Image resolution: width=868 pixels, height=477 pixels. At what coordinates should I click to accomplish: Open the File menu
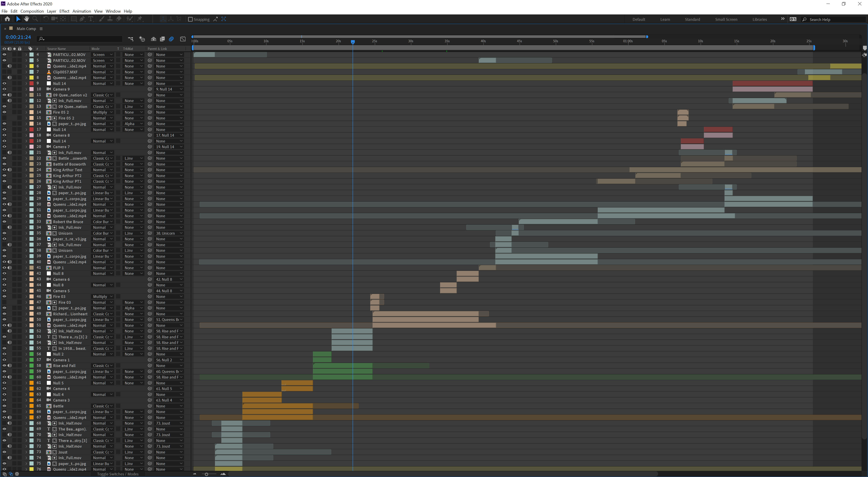point(4,11)
